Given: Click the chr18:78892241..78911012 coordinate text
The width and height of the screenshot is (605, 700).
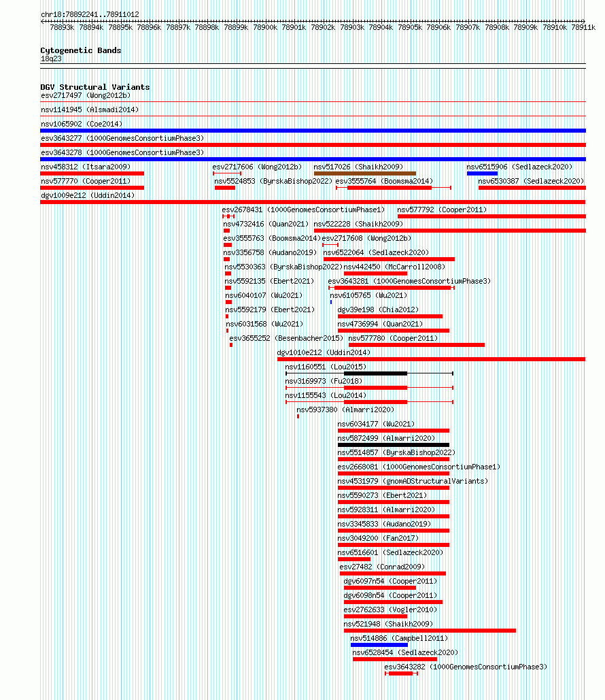Looking at the screenshot, I should click(x=90, y=14).
